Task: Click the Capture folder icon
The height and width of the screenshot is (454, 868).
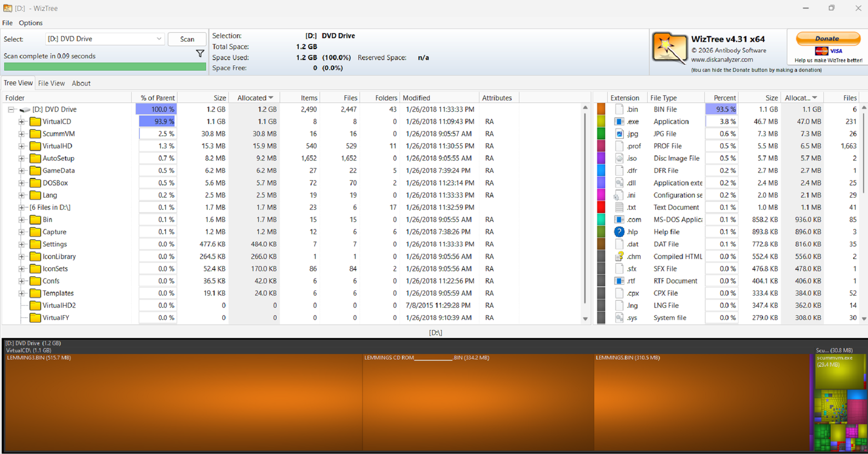Action: pyautogui.click(x=35, y=231)
